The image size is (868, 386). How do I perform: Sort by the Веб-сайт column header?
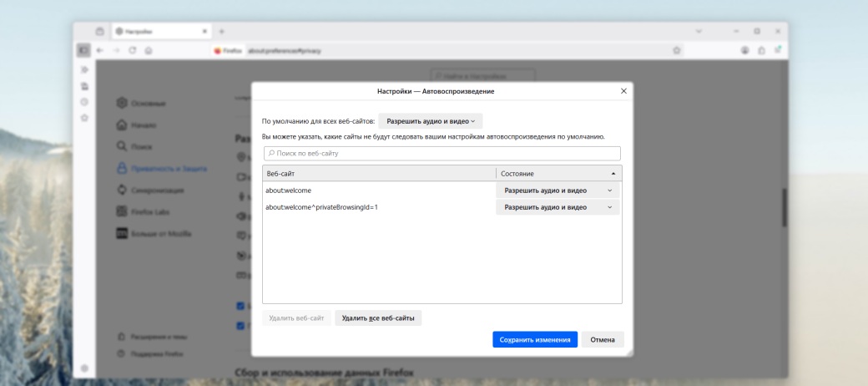pyautogui.click(x=379, y=174)
